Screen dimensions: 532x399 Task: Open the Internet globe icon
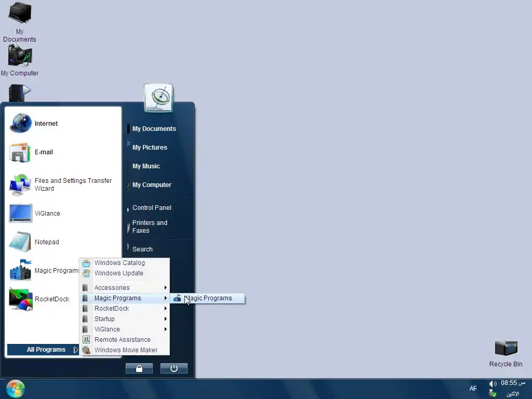click(x=20, y=123)
